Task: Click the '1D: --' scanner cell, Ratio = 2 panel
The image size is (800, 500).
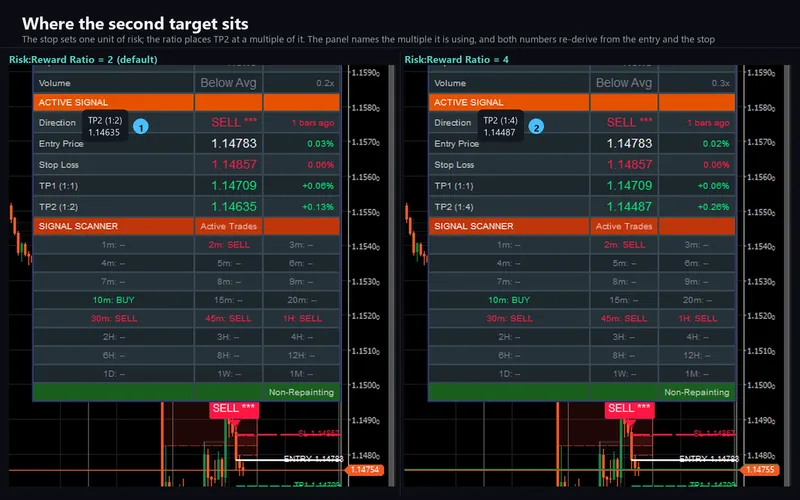Action: pos(114,374)
